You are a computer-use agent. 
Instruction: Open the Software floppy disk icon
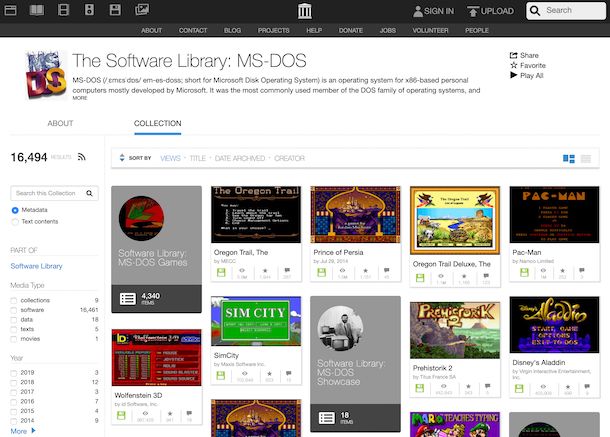(115, 10)
